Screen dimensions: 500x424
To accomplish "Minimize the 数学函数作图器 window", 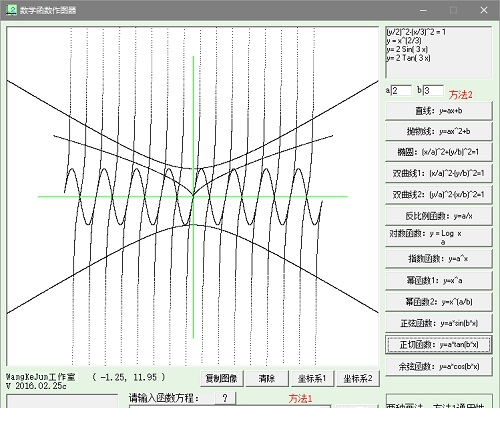I will pyautogui.click(x=423, y=10).
